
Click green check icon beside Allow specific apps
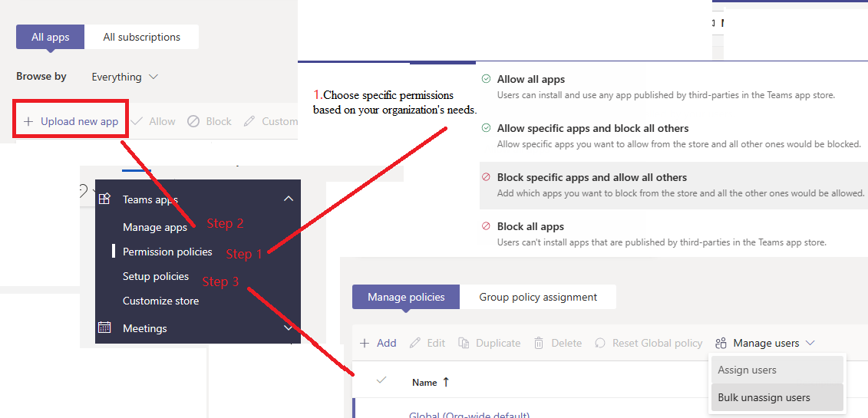click(486, 128)
